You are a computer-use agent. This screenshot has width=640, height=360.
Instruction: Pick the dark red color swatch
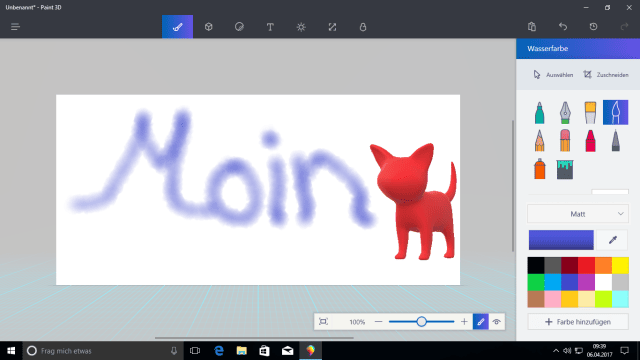point(569,265)
